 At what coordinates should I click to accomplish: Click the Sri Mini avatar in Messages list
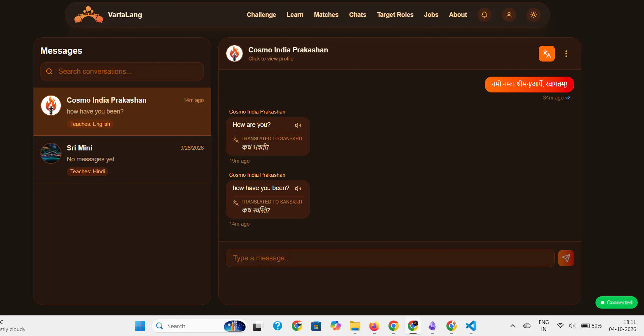click(x=51, y=153)
